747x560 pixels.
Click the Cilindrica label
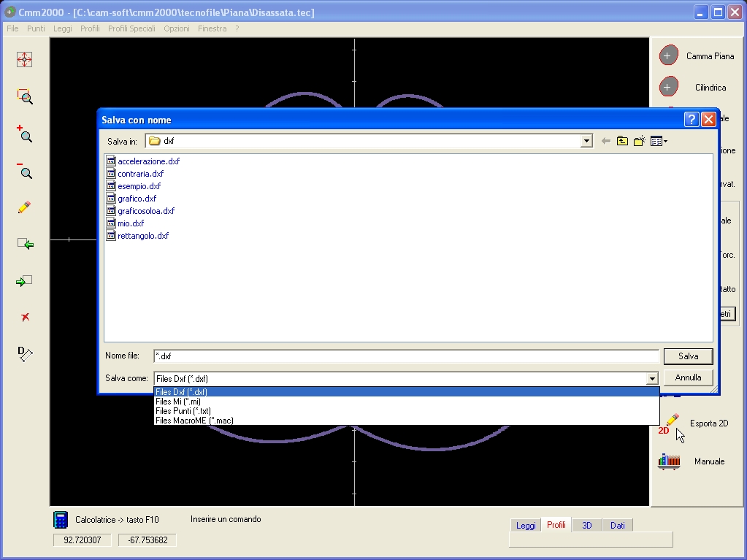[710, 88]
